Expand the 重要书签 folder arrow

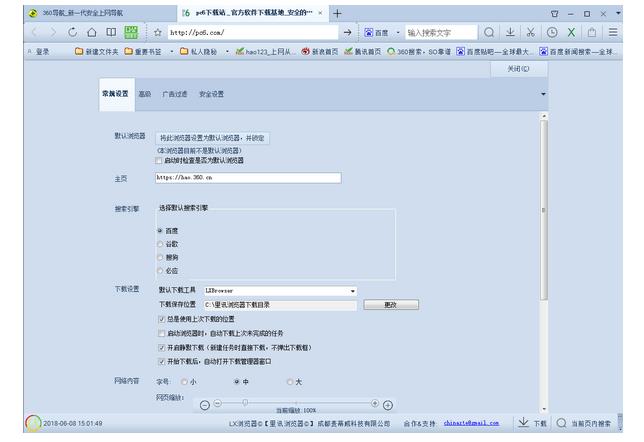[x=171, y=52]
